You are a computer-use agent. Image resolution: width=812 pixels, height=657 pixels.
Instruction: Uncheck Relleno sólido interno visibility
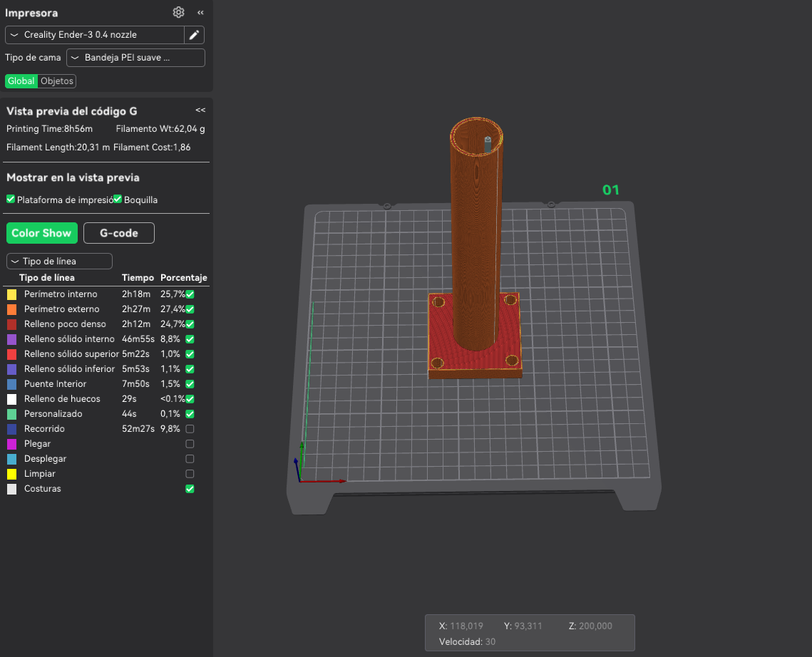(190, 339)
